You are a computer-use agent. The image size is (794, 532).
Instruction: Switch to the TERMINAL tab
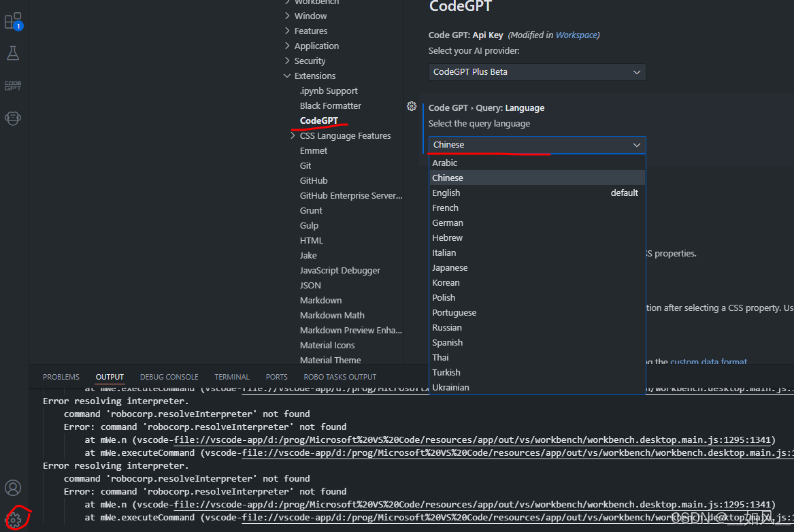click(x=232, y=377)
